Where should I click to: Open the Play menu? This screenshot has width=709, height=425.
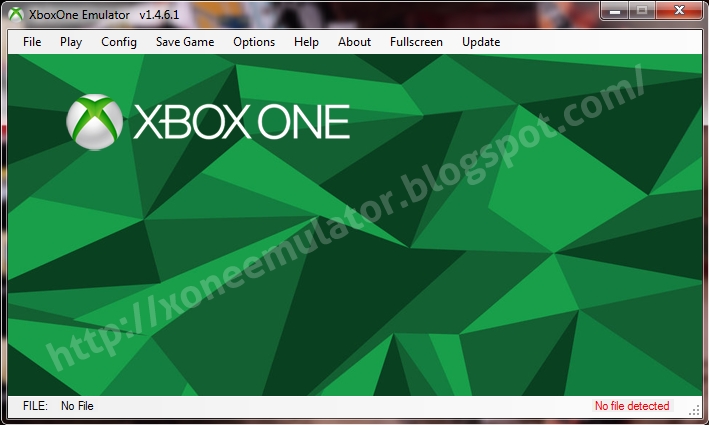(71, 42)
